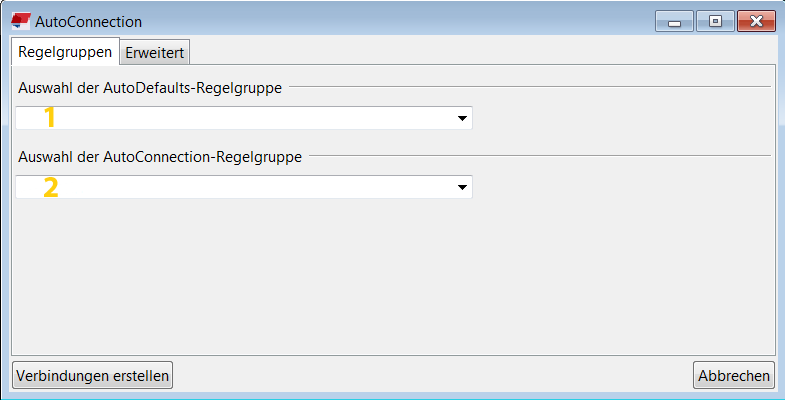Expand the AutoConnection-Regelgruppe dropdown arrow

click(x=462, y=187)
